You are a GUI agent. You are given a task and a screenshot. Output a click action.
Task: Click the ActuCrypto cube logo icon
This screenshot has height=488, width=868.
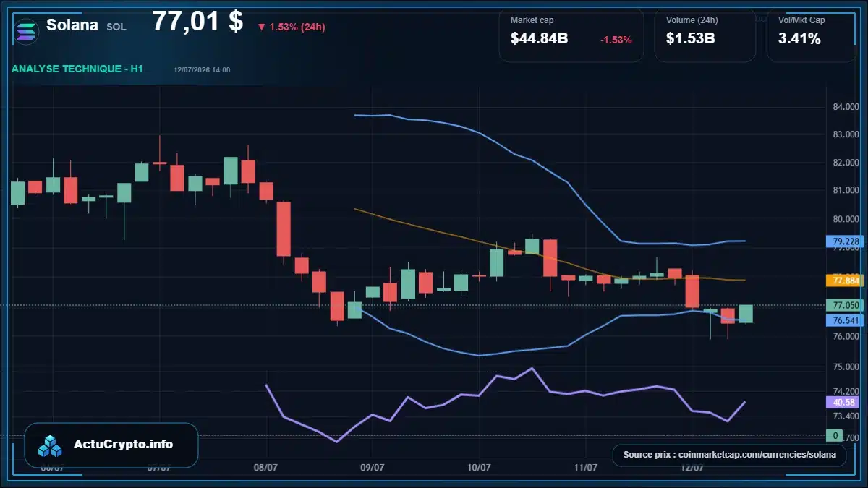(51, 446)
